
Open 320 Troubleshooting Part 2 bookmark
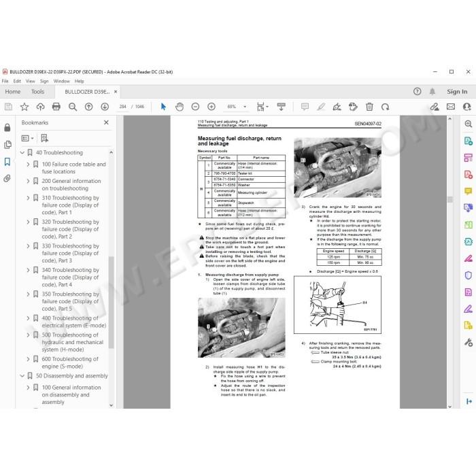(70, 229)
